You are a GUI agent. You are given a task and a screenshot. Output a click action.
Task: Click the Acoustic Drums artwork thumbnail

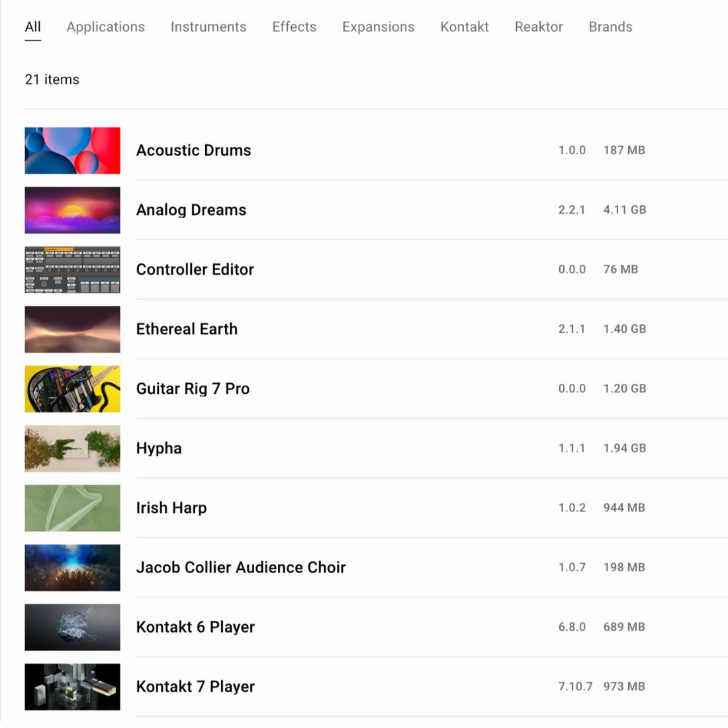point(72,150)
